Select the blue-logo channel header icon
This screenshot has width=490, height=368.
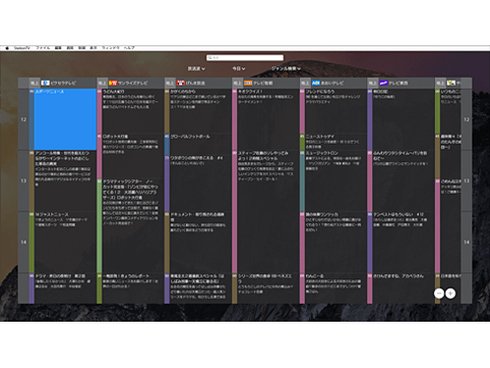pyautogui.click(x=45, y=83)
